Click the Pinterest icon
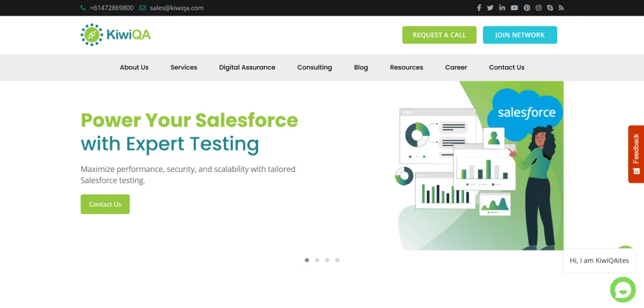This screenshot has height=308, width=644. (526, 8)
